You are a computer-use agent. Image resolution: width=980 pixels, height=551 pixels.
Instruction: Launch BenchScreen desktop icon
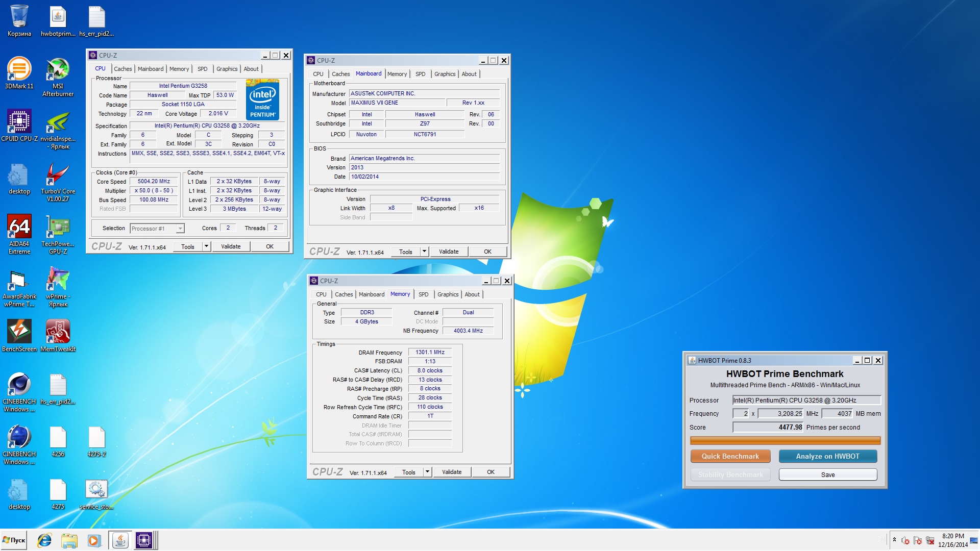(x=19, y=335)
